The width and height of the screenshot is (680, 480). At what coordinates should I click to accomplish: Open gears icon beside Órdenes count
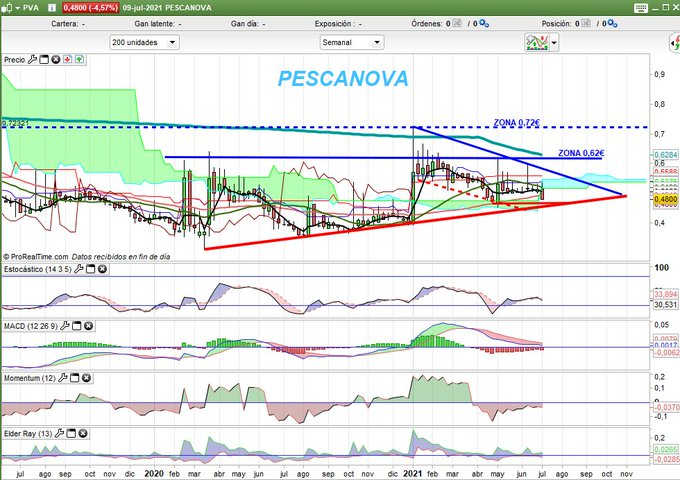tap(484, 24)
